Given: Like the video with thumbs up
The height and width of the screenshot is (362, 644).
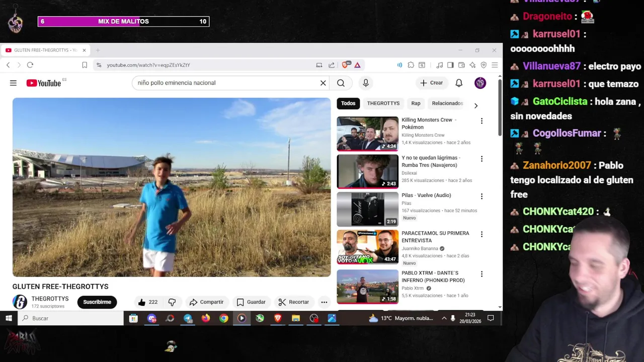Looking at the screenshot, I should tap(148, 302).
